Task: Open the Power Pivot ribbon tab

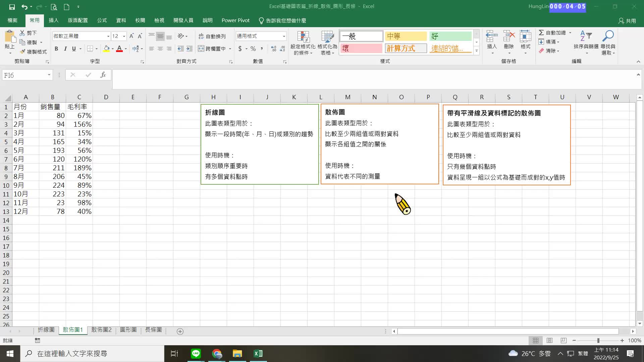Action: pos(235,20)
